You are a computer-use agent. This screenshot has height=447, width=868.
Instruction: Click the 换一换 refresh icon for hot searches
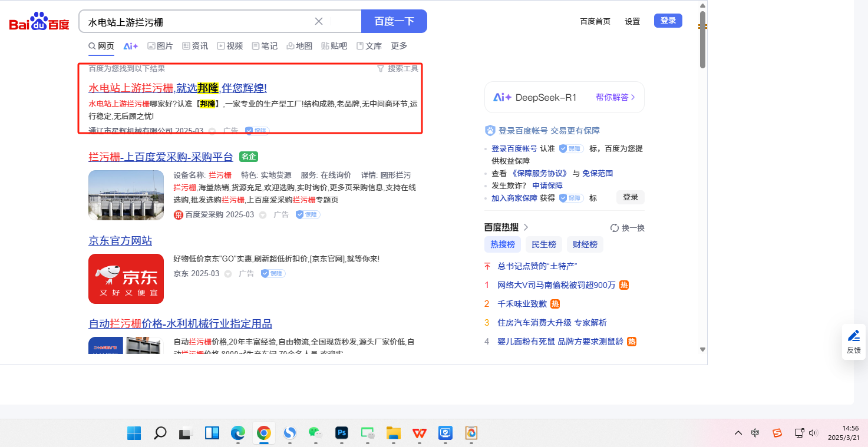(615, 228)
